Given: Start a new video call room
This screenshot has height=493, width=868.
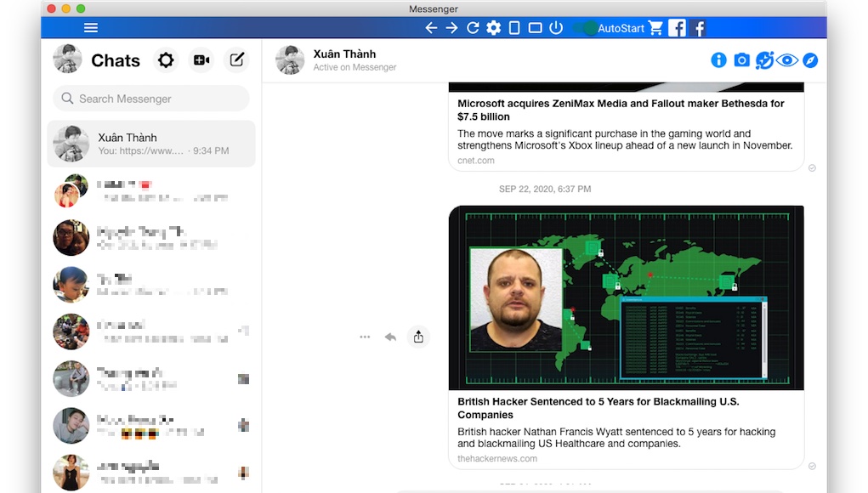Looking at the screenshot, I should (x=201, y=59).
